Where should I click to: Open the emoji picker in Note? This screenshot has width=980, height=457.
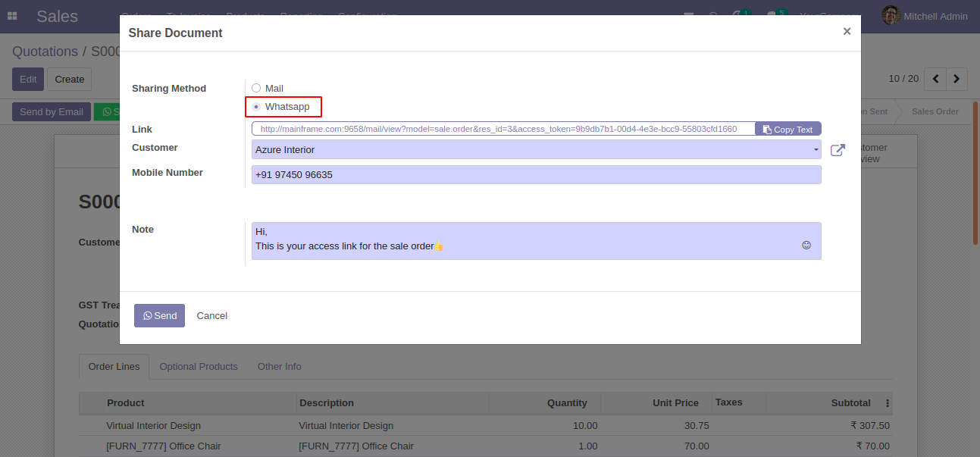806,246
